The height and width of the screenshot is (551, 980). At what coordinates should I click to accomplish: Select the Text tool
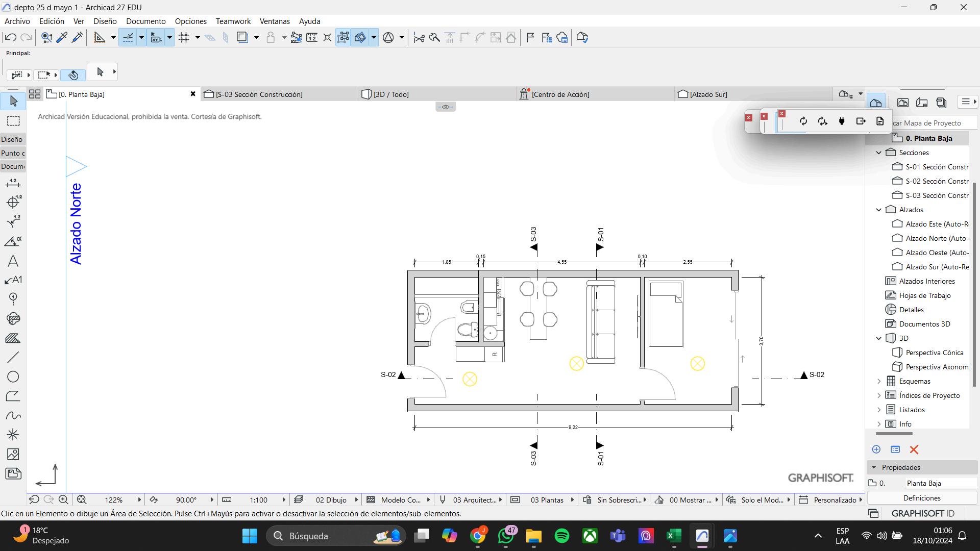13,261
